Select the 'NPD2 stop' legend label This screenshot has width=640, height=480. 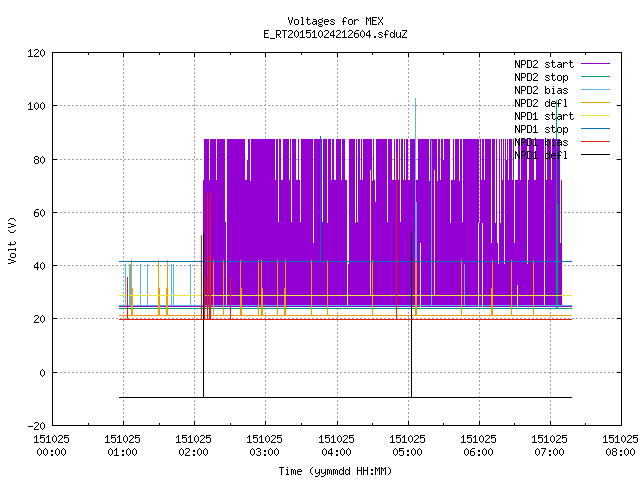click(x=541, y=77)
